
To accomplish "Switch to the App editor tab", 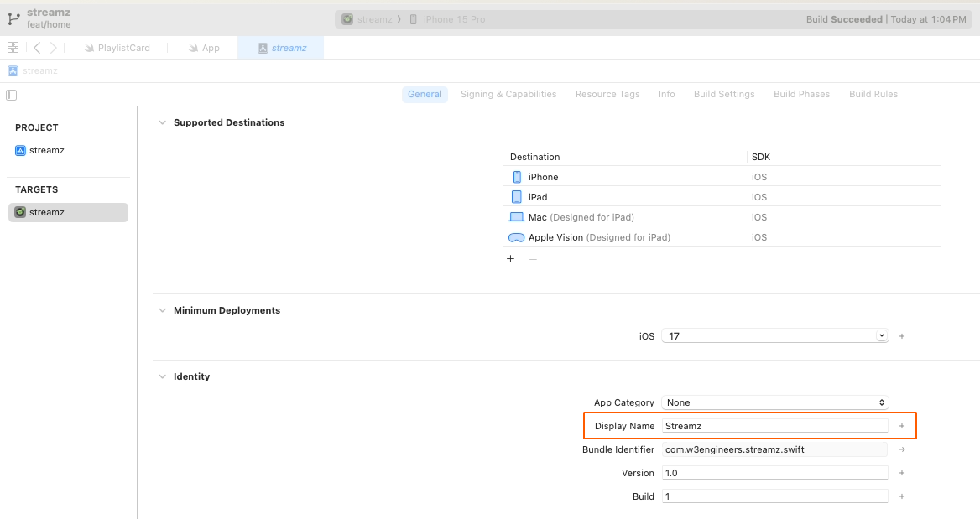I will (204, 48).
